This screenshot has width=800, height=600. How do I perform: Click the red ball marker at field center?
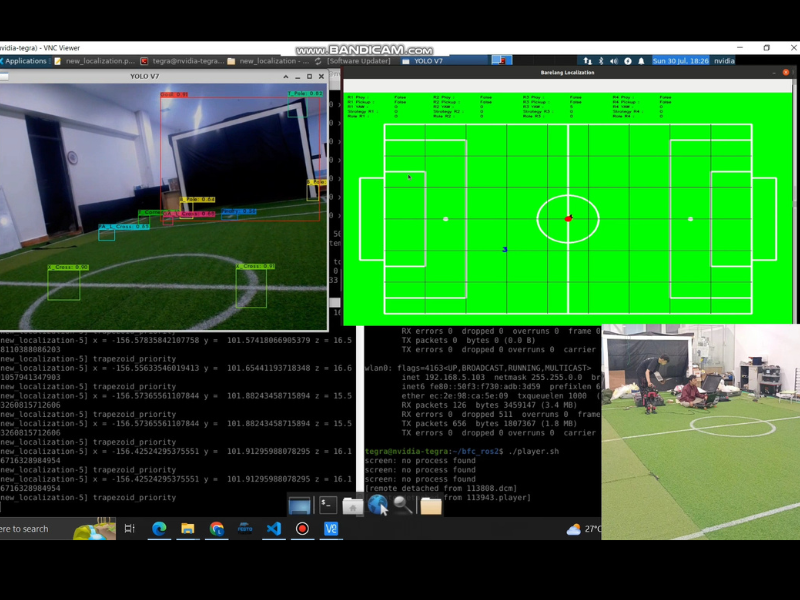(x=568, y=218)
